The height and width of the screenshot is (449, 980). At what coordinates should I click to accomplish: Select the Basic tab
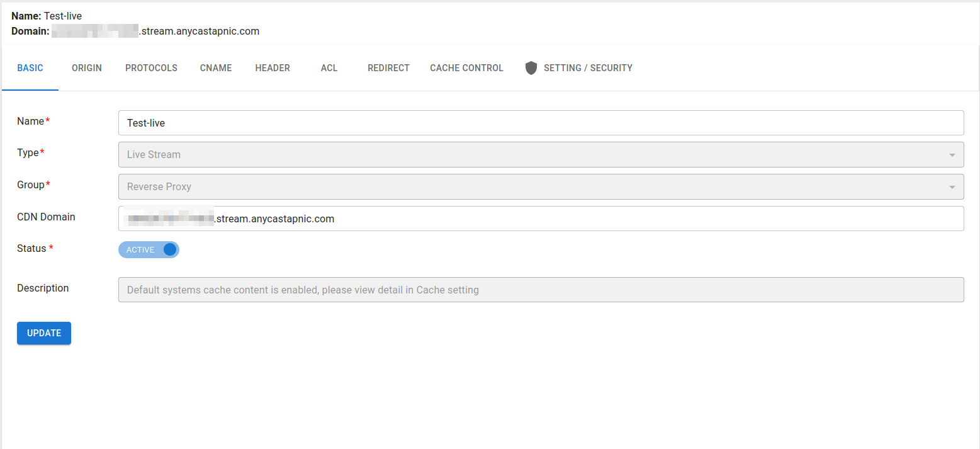[x=30, y=68]
